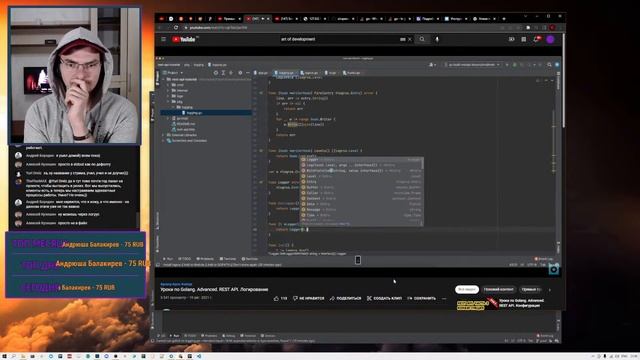Click the taskbar search icon
Screen dimensions: 640x360
tap(13, 356)
